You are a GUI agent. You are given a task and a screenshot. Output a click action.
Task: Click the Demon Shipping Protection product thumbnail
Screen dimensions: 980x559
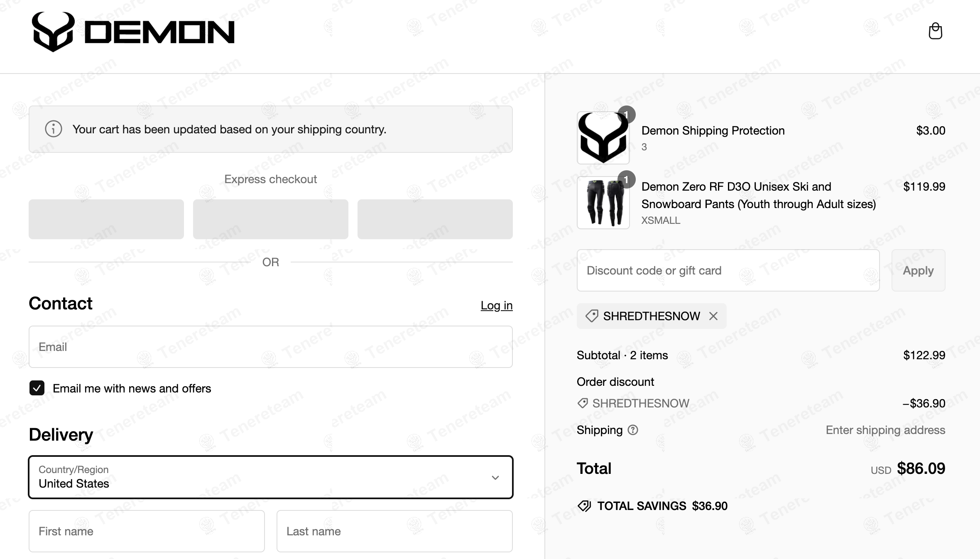[603, 138]
